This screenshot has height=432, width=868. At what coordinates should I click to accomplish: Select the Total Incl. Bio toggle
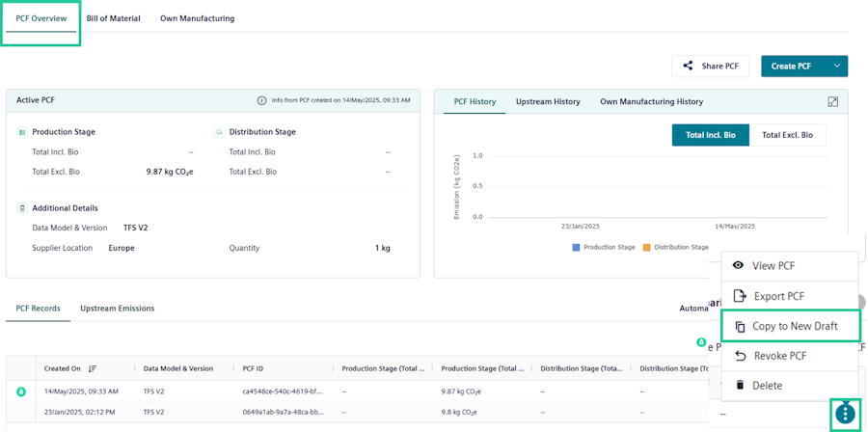click(x=710, y=135)
